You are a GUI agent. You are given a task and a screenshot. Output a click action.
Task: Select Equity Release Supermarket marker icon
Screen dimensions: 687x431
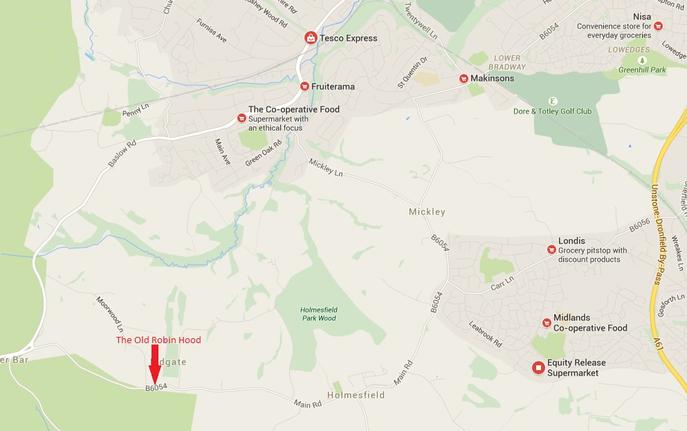[538, 367]
